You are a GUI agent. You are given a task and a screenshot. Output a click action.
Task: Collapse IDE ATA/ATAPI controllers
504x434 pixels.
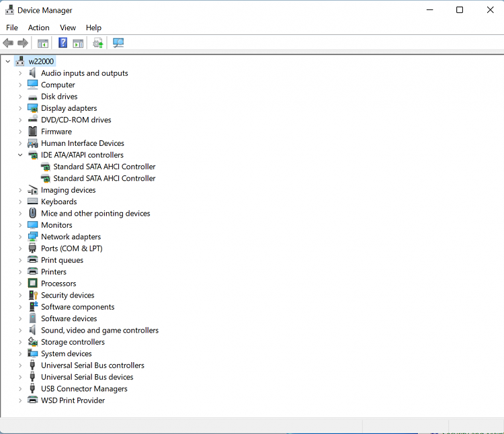pyautogui.click(x=20, y=155)
